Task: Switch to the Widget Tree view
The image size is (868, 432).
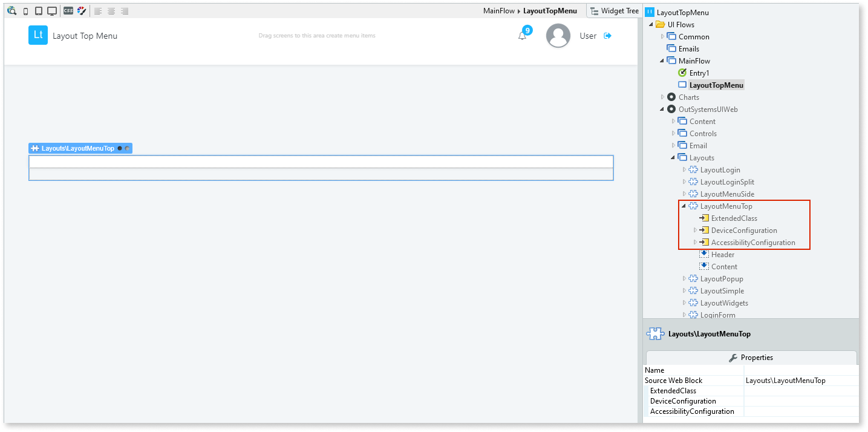Action: coord(614,10)
